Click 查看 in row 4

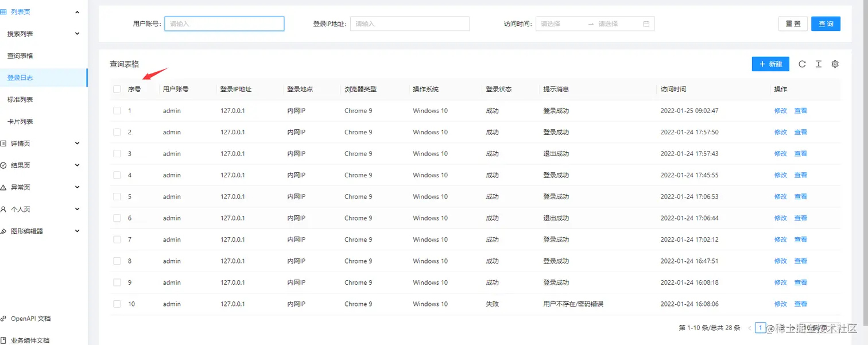801,175
